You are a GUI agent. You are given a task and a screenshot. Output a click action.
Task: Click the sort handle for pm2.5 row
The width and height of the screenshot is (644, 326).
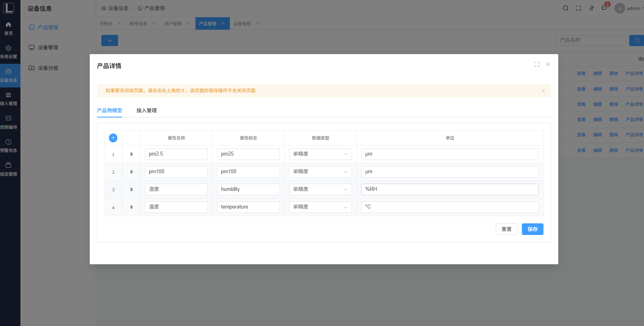[x=131, y=154]
